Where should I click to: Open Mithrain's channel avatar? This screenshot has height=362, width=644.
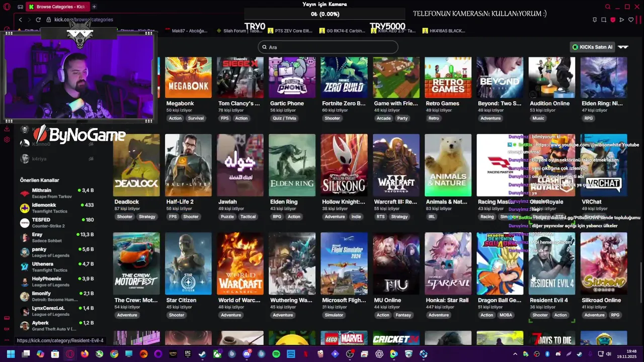[x=25, y=194]
